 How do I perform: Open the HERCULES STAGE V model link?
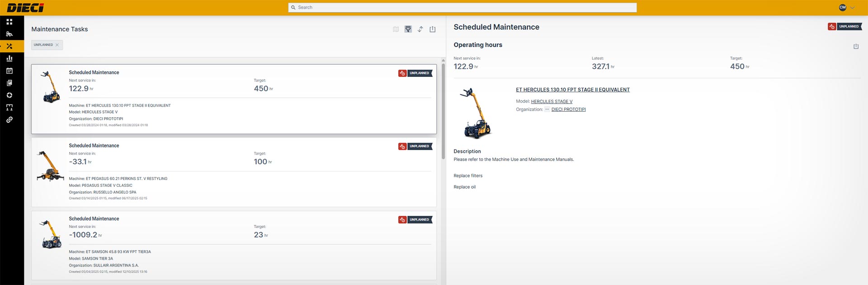[552, 101]
